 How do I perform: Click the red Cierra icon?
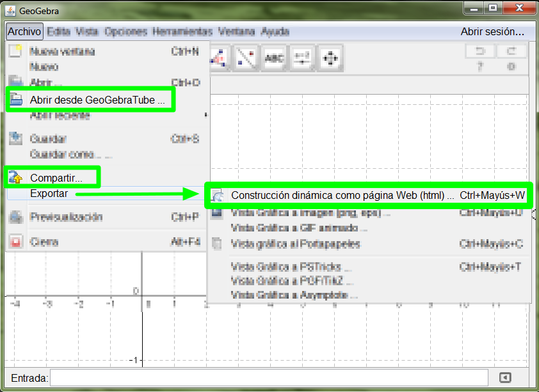coord(15,241)
